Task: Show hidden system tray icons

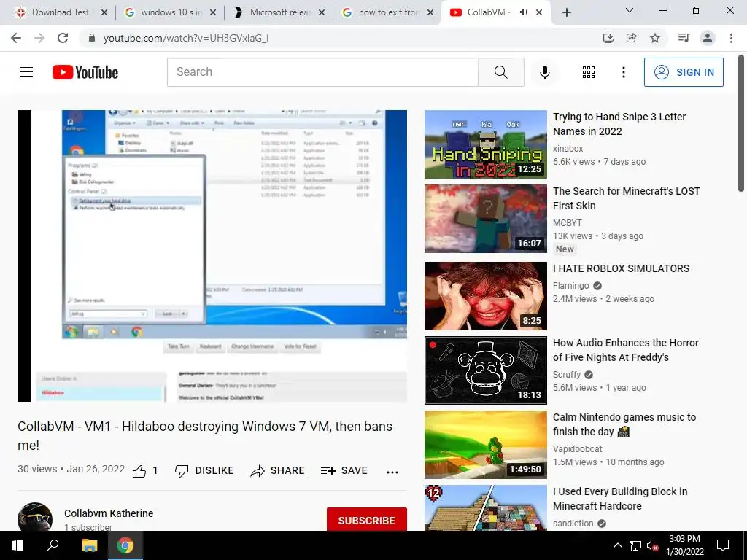Action: point(617,545)
